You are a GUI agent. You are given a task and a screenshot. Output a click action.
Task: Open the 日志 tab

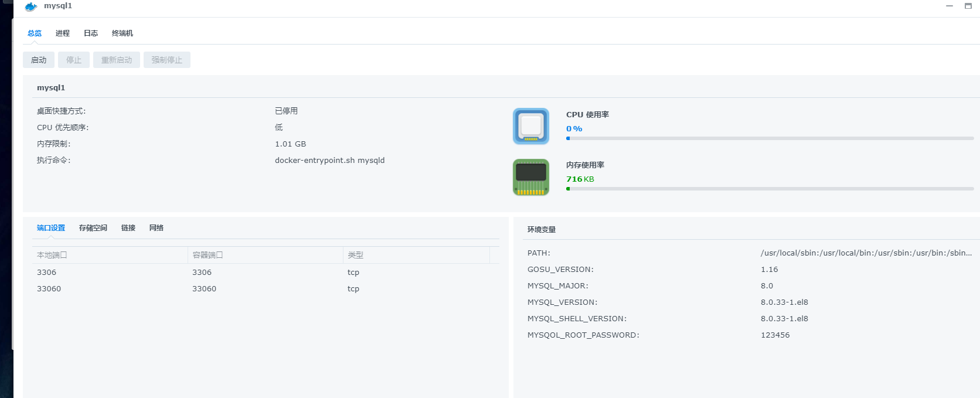coord(91,33)
